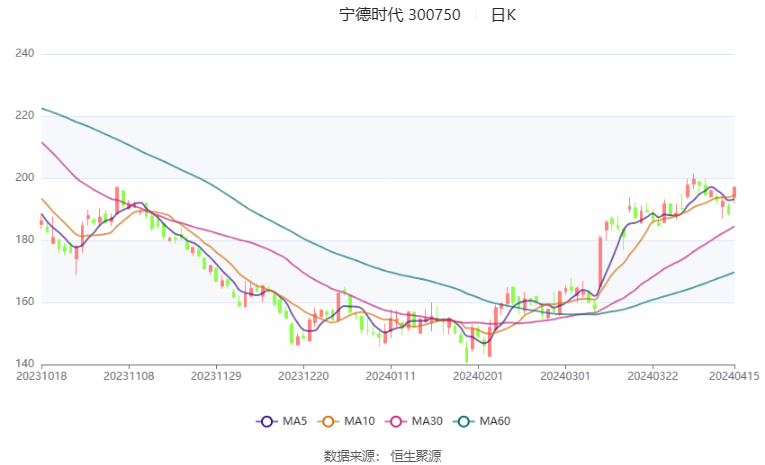This screenshot has width=765, height=465.
Task: Click the 220 price axis label
Action: (x=25, y=115)
